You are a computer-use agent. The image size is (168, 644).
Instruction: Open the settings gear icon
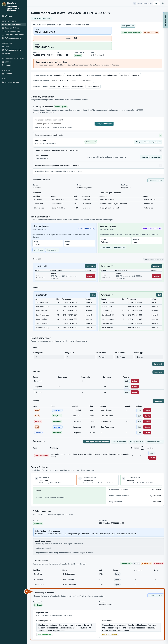(x=163, y=3)
